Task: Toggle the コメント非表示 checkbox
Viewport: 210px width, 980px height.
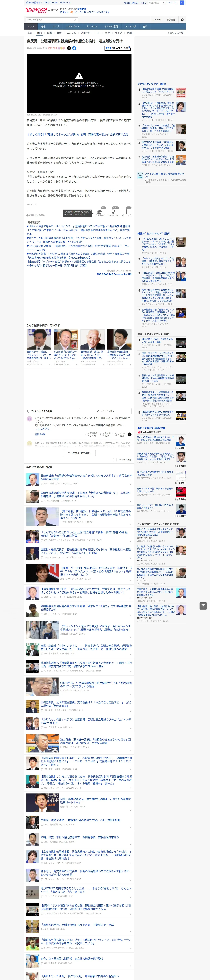Action: point(115,460)
